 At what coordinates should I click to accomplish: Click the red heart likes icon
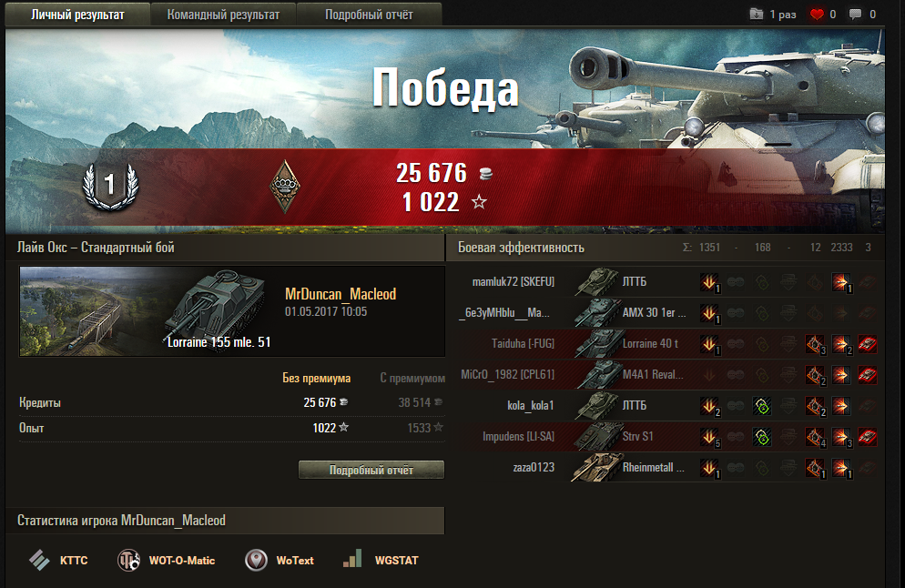(817, 15)
